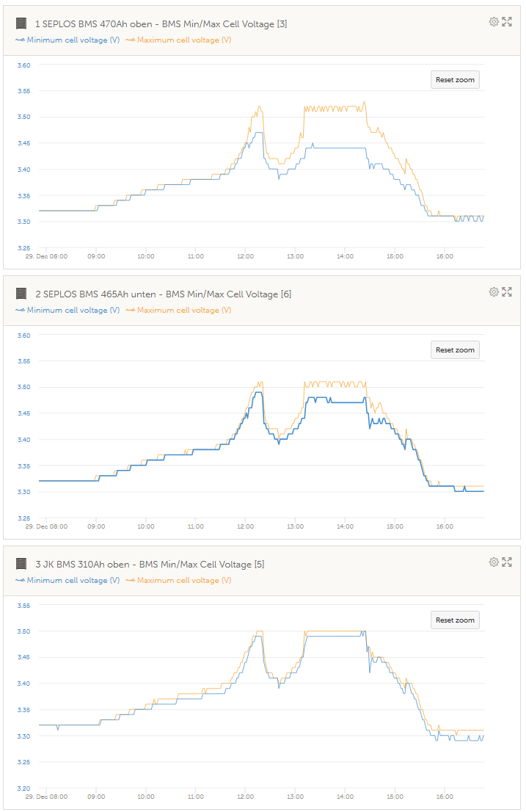This screenshot has height=812, width=526.
Task: Open settings gear for SEPLOS 465Ah widget
Action: coord(494,292)
